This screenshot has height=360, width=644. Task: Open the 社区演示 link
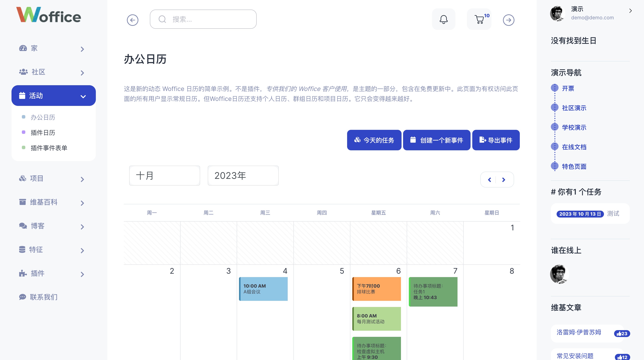[x=574, y=108]
